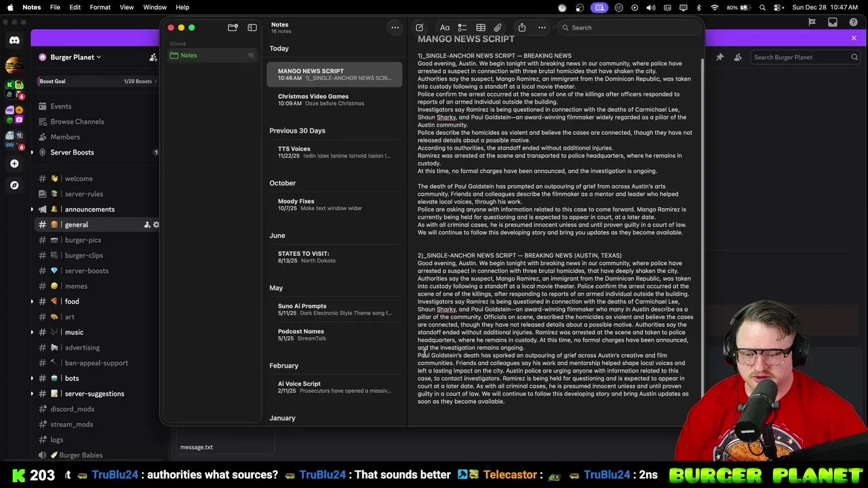Expand the music channel threads

click(32, 333)
